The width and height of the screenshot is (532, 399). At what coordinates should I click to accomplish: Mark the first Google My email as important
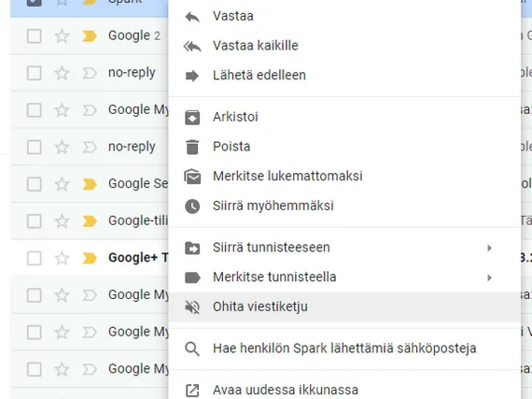[90, 110]
